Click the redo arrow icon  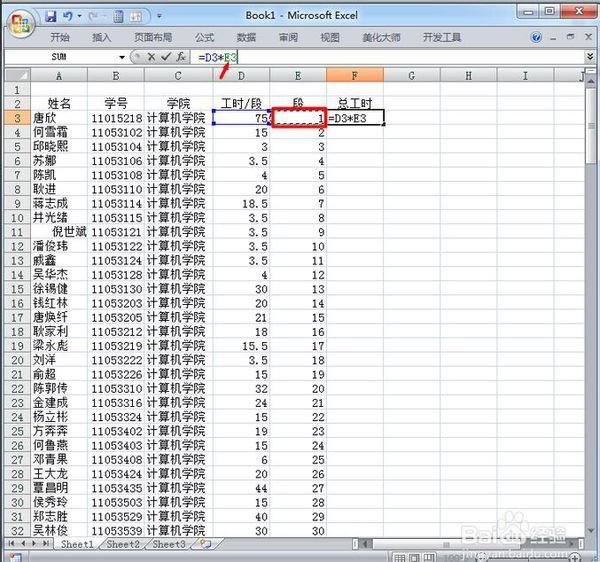coord(93,16)
